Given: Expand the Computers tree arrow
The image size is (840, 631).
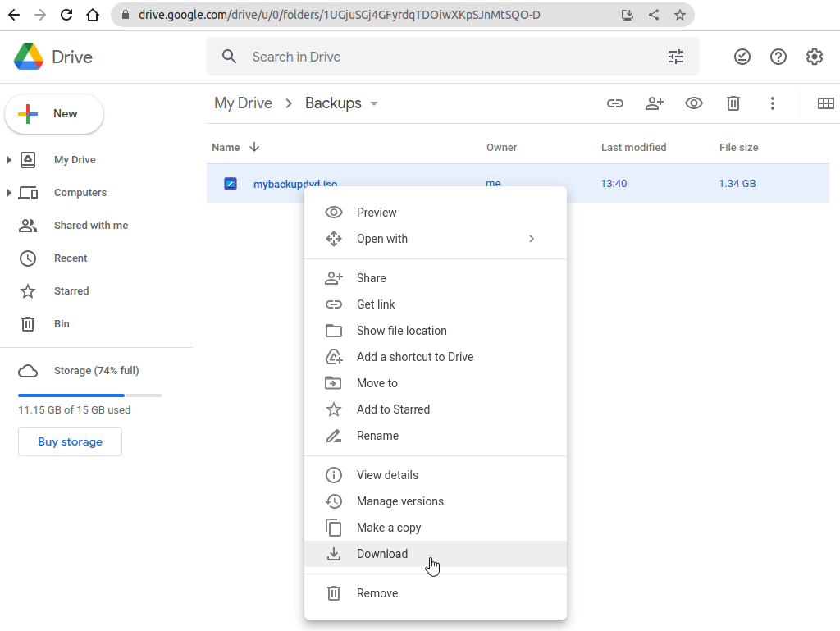Looking at the screenshot, I should point(9,193).
